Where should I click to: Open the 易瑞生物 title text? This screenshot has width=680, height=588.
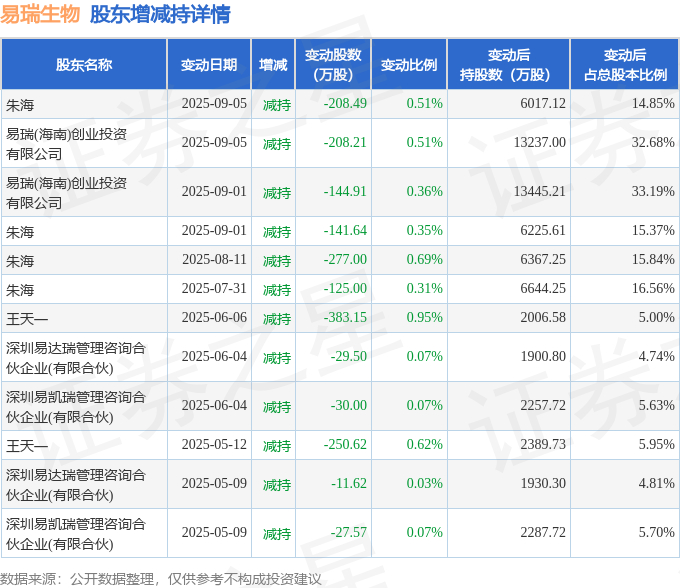40,14
